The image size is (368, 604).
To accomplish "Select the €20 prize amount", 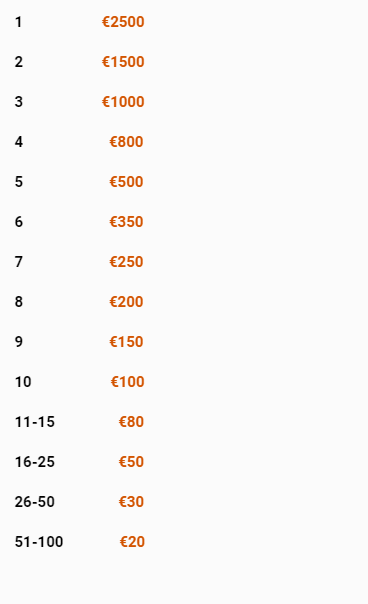I will (132, 542).
